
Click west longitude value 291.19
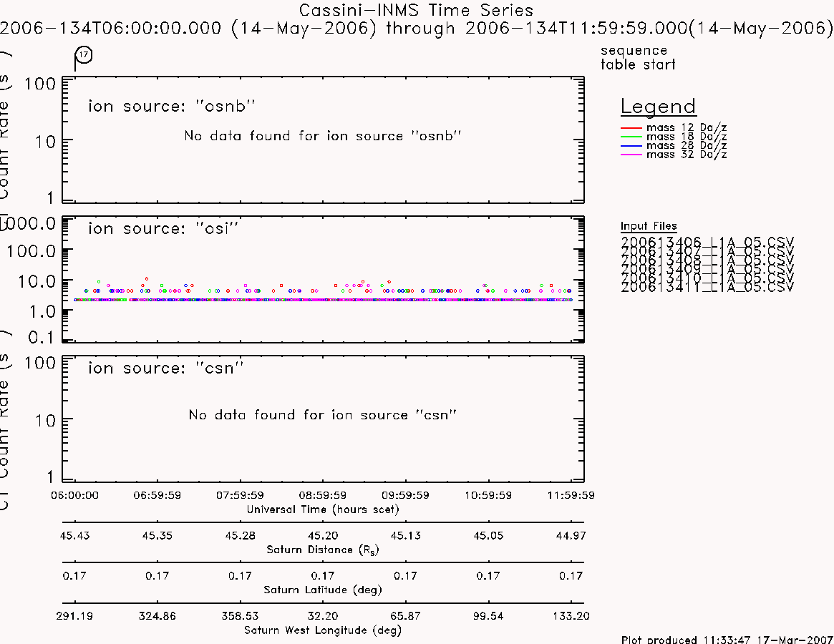[x=74, y=616]
